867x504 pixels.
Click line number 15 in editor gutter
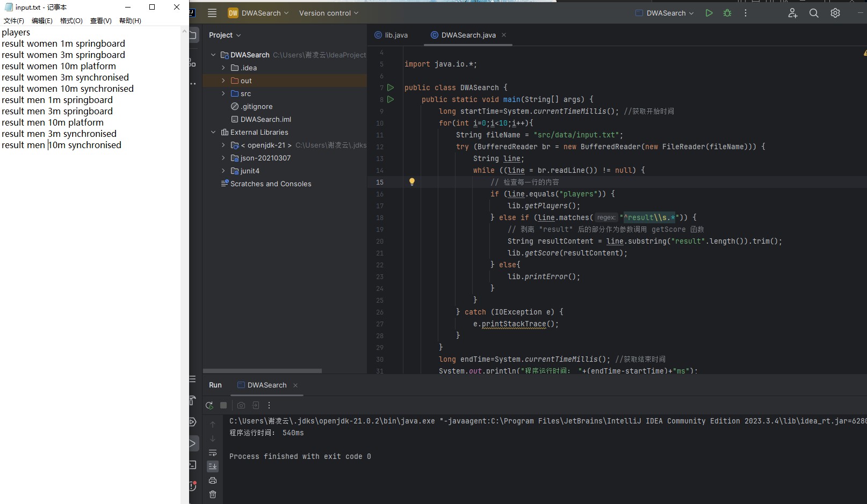point(380,182)
